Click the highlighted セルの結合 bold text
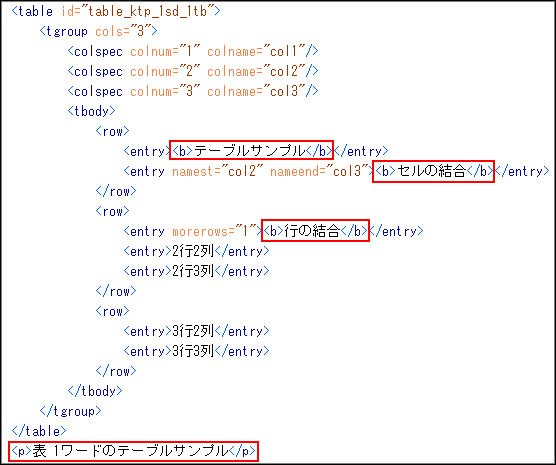The image size is (556, 465). click(433, 171)
